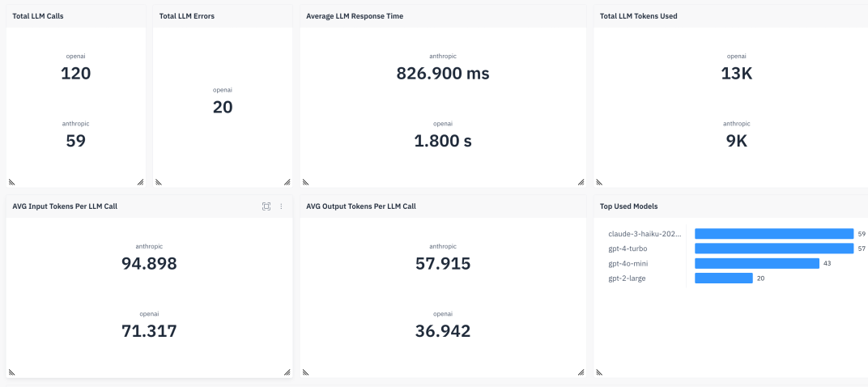Click the gpt-4-turbo bar
This screenshot has width=868, height=387.
(x=774, y=249)
